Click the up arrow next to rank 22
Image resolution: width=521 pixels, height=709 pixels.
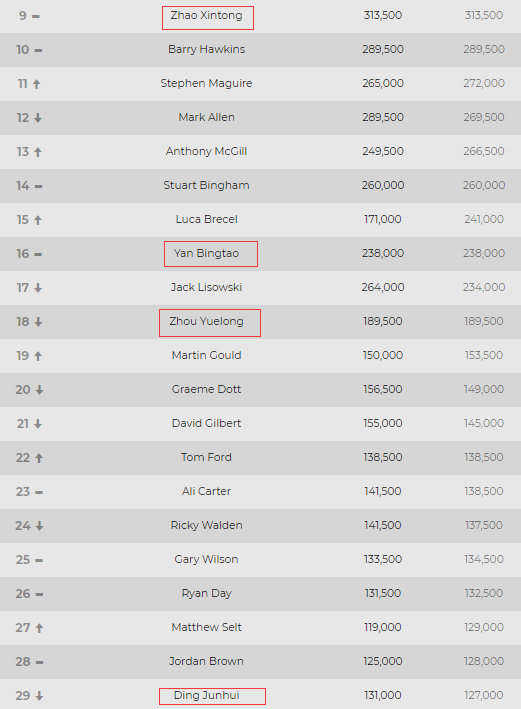tap(39, 458)
